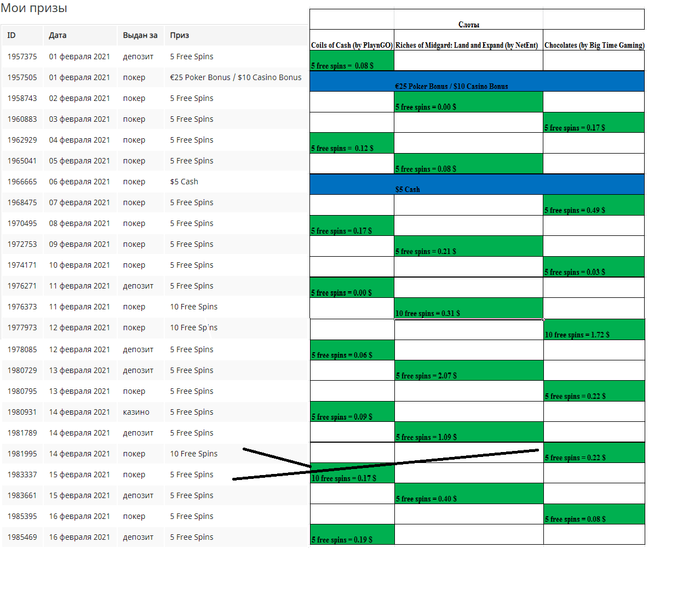Click the 'Выдан за' column header
Viewport: 700px width, 610px height.
point(140,35)
